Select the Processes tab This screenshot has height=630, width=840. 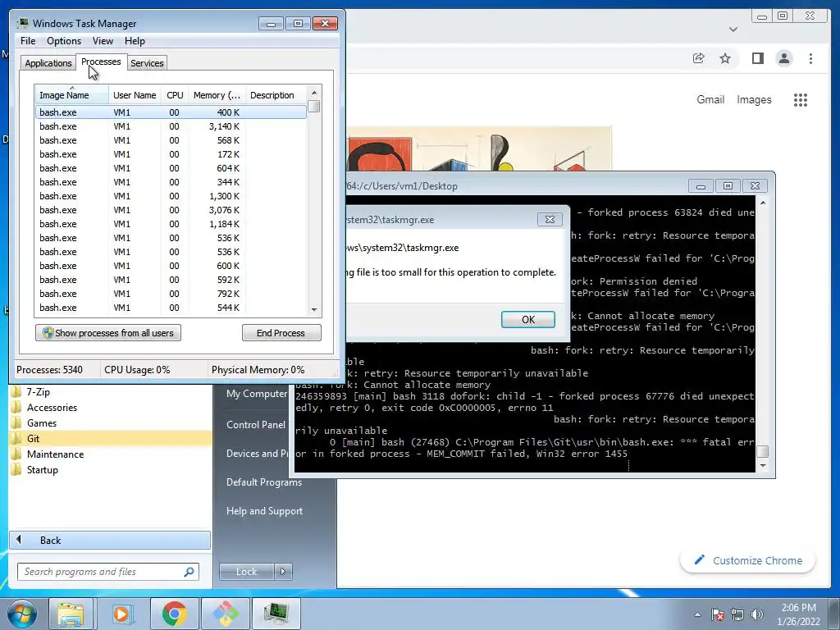[101, 62]
